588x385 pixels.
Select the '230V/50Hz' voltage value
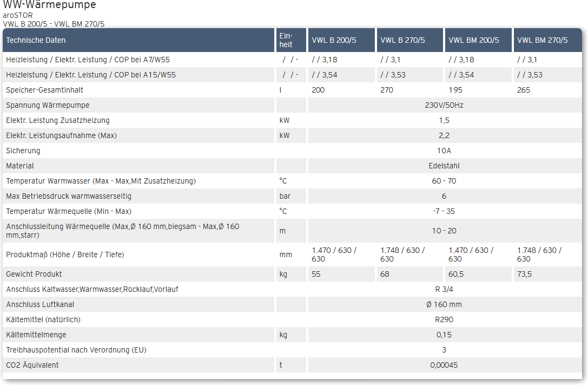pyautogui.click(x=444, y=106)
